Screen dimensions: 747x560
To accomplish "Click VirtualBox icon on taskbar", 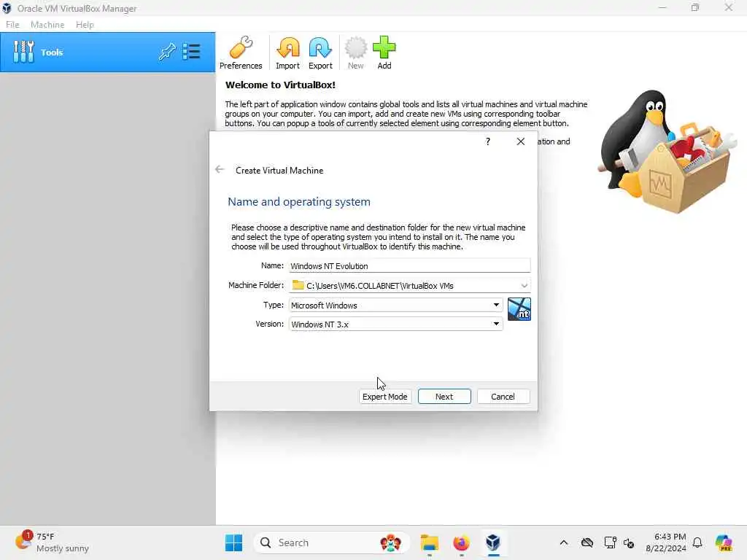I will point(493,542).
